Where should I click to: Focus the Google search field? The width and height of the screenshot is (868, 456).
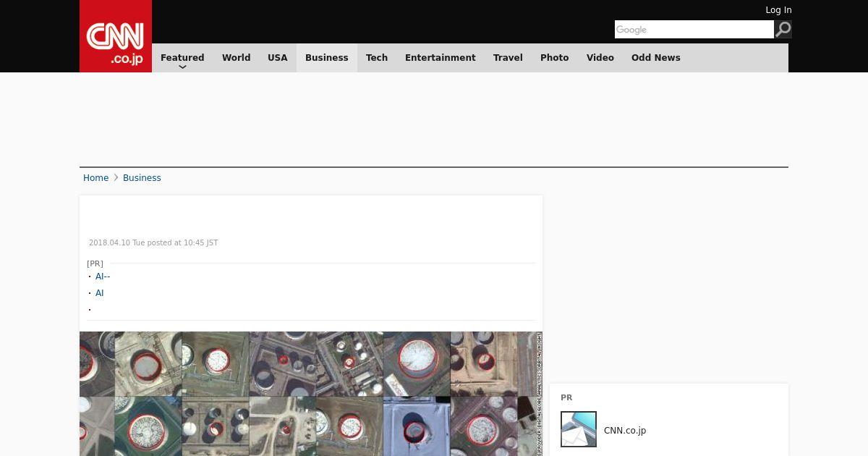[x=694, y=29]
